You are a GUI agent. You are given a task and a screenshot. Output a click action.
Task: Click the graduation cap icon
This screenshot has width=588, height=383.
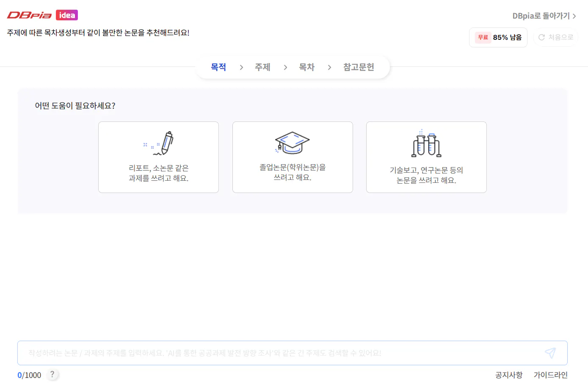[x=293, y=143]
